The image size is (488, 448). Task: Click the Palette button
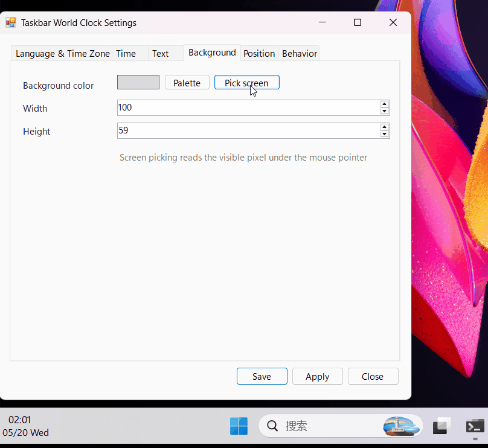point(187,83)
